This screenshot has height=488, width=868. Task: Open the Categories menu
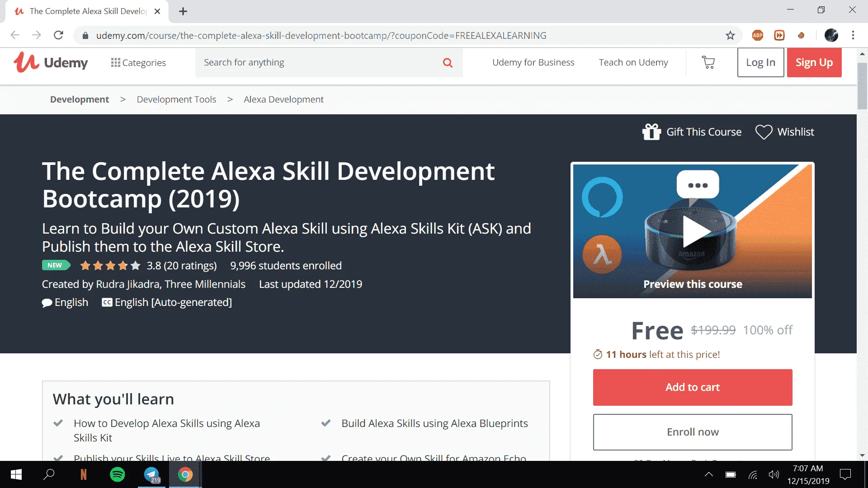pos(138,62)
